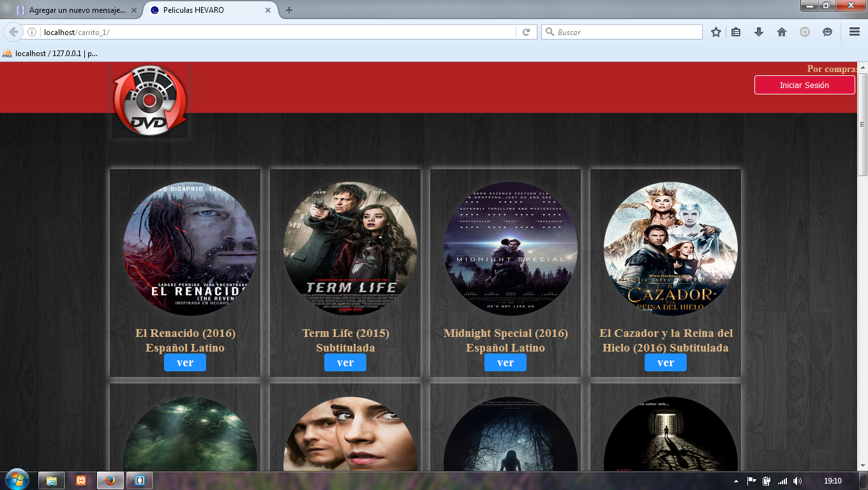Click the search magnifier icon in Buscar box
The image size is (868, 490).
tap(549, 32)
